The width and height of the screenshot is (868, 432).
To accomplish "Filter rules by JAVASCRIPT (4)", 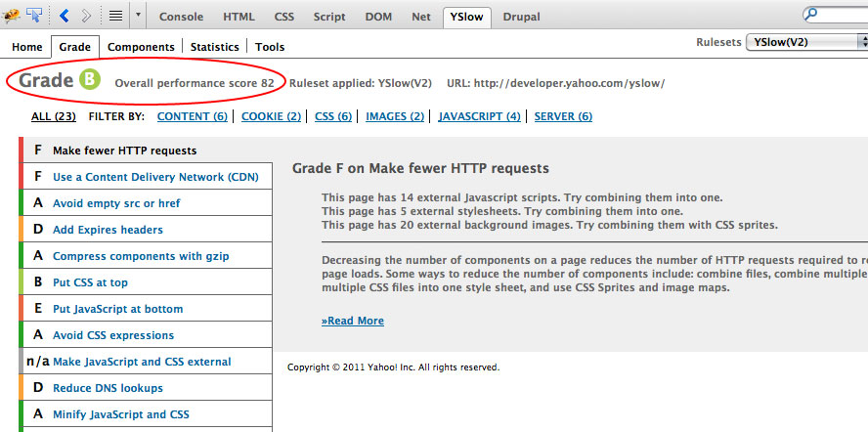I will click(x=479, y=117).
